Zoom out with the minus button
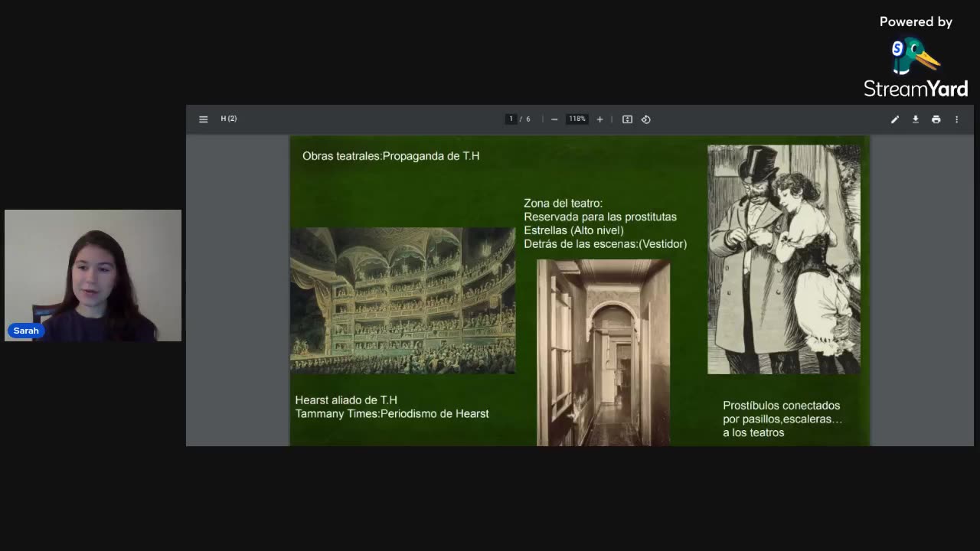The width and height of the screenshot is (980, 551). pos(554,119)
